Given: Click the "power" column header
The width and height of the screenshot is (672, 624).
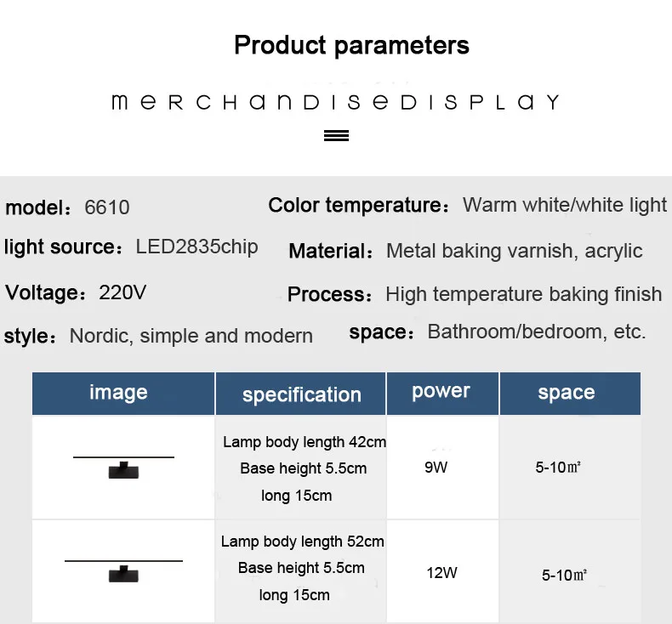Looking at the screenshot, I should [x=442, y=393].
